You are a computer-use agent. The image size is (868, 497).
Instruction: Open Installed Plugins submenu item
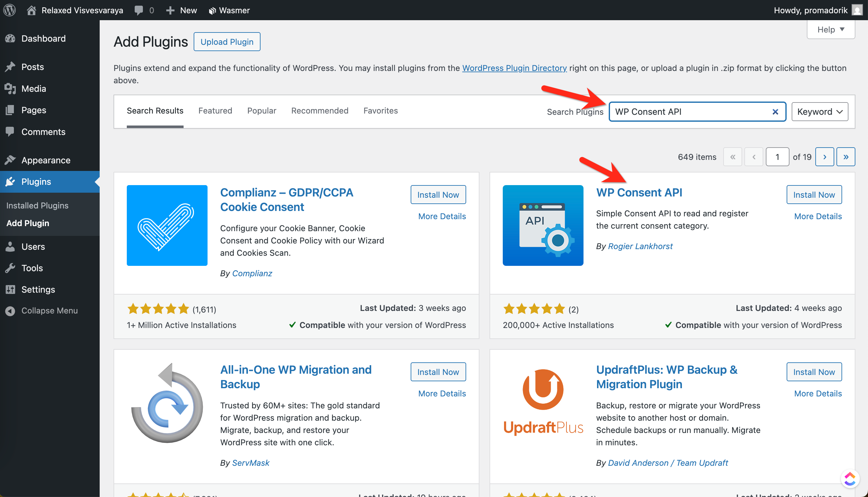click(x=37, y=205)
